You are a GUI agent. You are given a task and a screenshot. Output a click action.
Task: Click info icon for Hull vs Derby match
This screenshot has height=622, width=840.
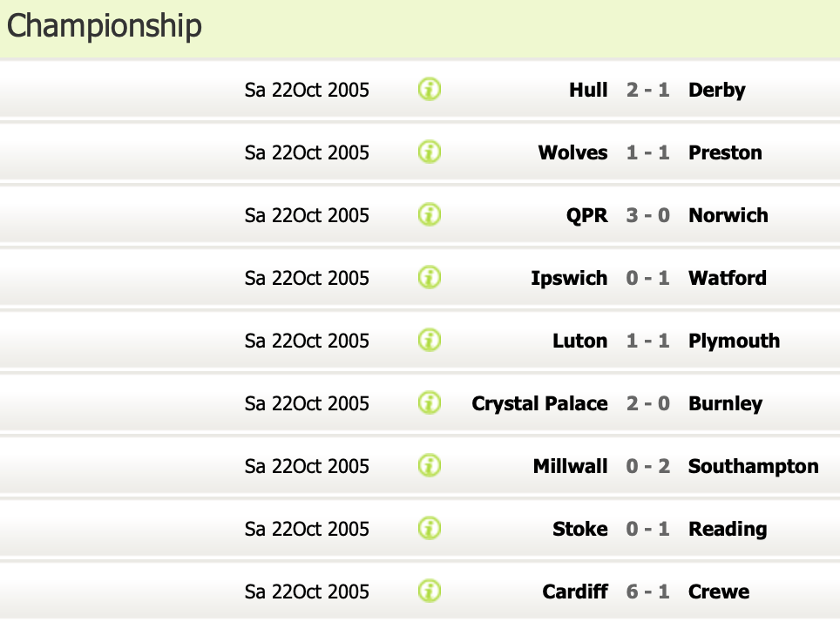pyautogui.click(x=430, y=90)
